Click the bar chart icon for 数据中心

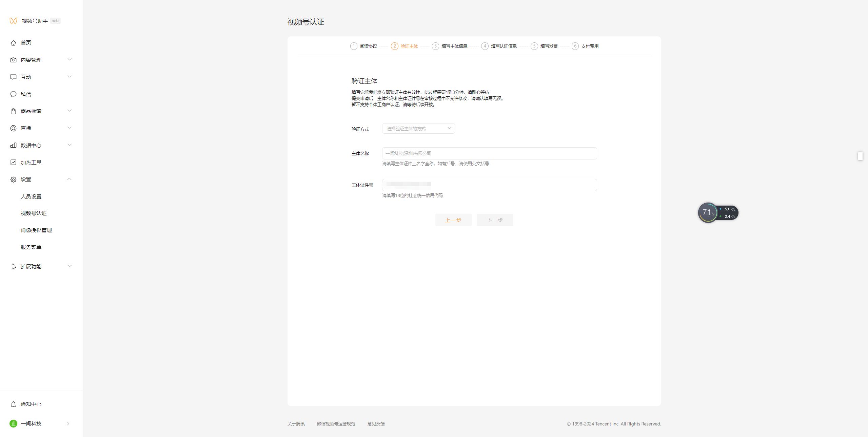coord(13,145)
